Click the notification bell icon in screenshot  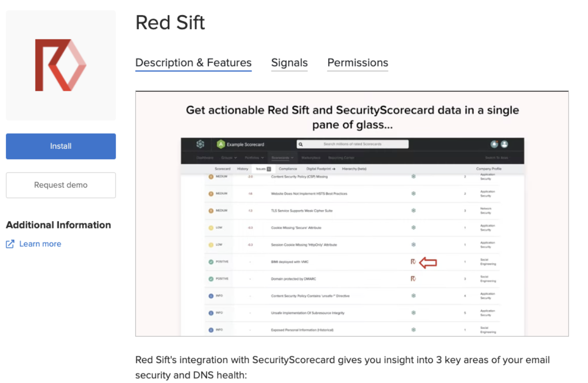point(494,144)
